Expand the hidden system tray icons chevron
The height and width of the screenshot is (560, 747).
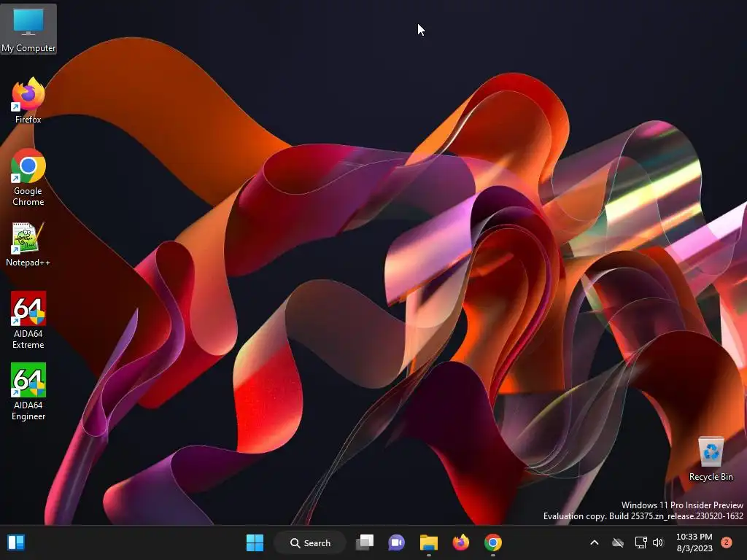tap(594, 542)
